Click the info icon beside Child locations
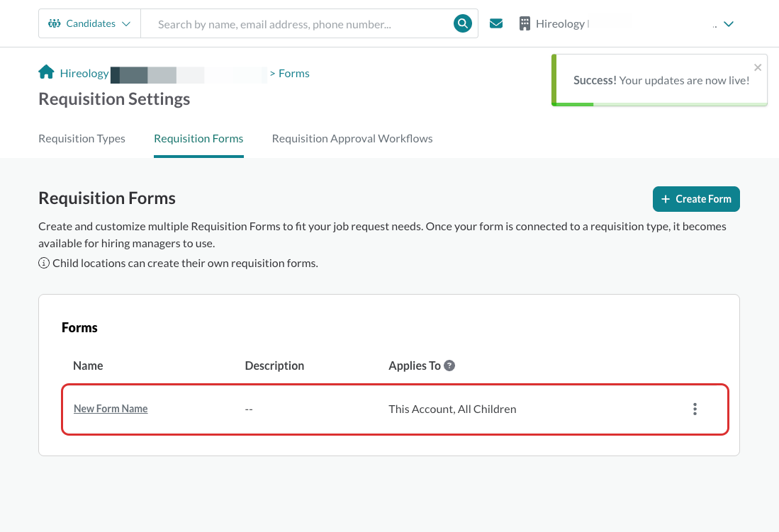 click(x=44, y=263)
